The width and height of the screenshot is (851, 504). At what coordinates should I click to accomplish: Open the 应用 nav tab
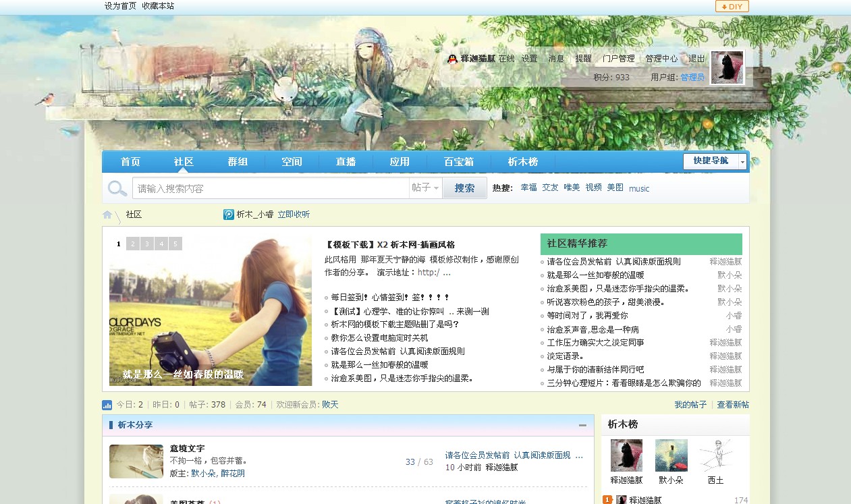[400, 162]
